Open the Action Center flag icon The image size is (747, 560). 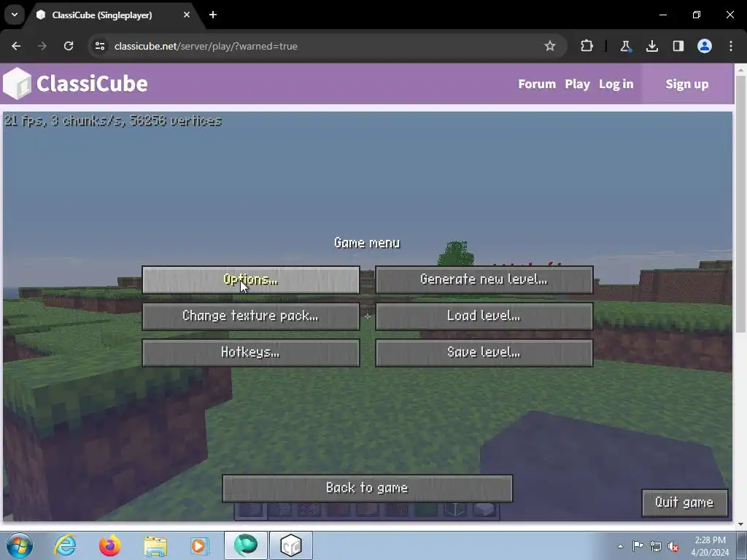pyautogui.click(x=638, y=546)
